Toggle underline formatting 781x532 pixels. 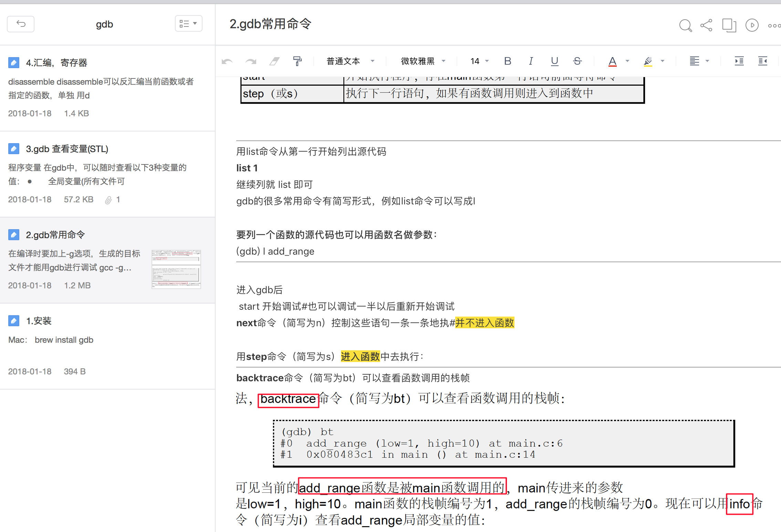pyautogui.click(x=554, y=61)
